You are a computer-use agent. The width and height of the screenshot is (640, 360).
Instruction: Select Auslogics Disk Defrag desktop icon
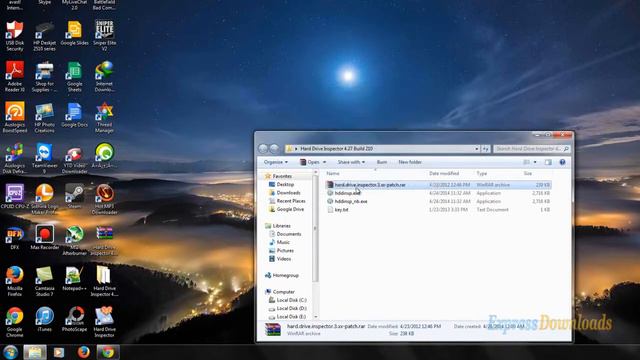click(x=15, y=159)
